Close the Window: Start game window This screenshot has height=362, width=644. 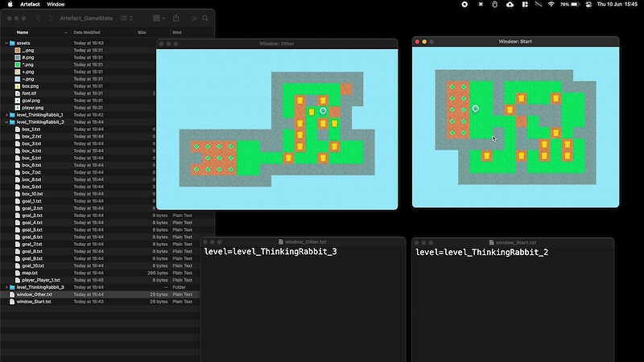[417, 42]
